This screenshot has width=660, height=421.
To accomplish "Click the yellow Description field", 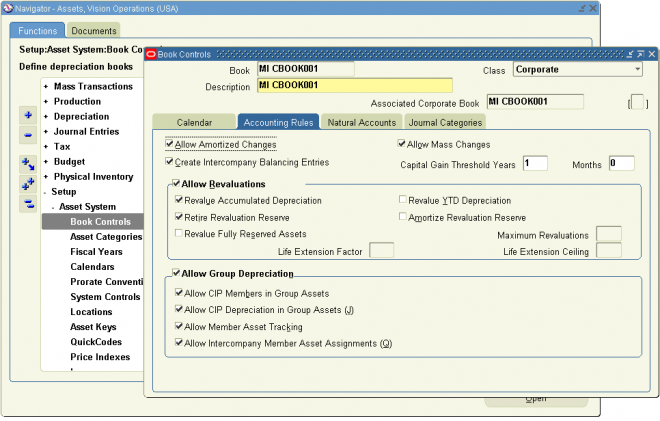I will [x=355, y=85].
